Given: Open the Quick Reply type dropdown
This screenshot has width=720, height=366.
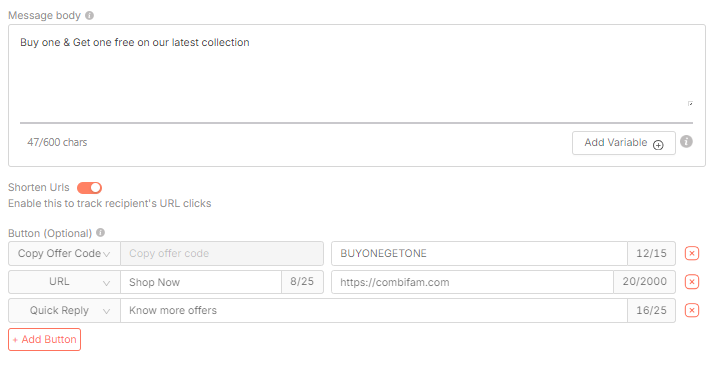Looking at the screenshot, I should click(x=64, y=310).
